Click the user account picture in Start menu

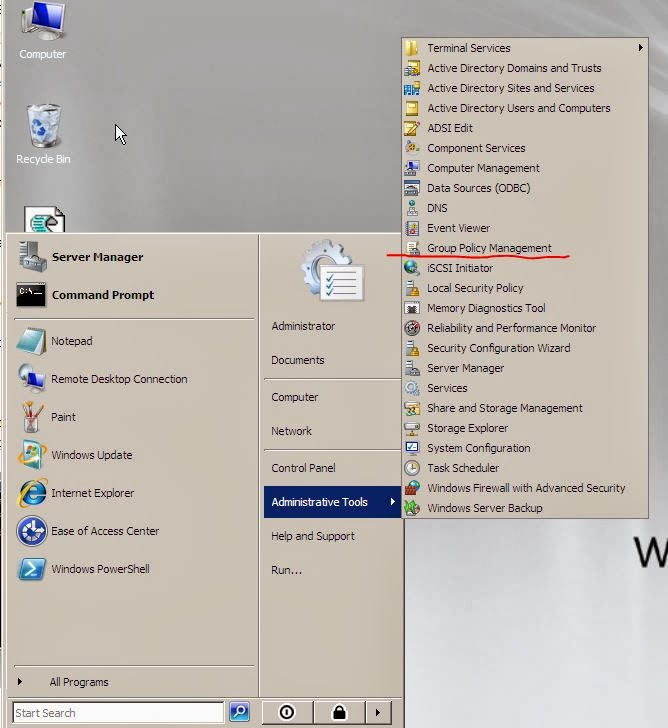(333, 271)
